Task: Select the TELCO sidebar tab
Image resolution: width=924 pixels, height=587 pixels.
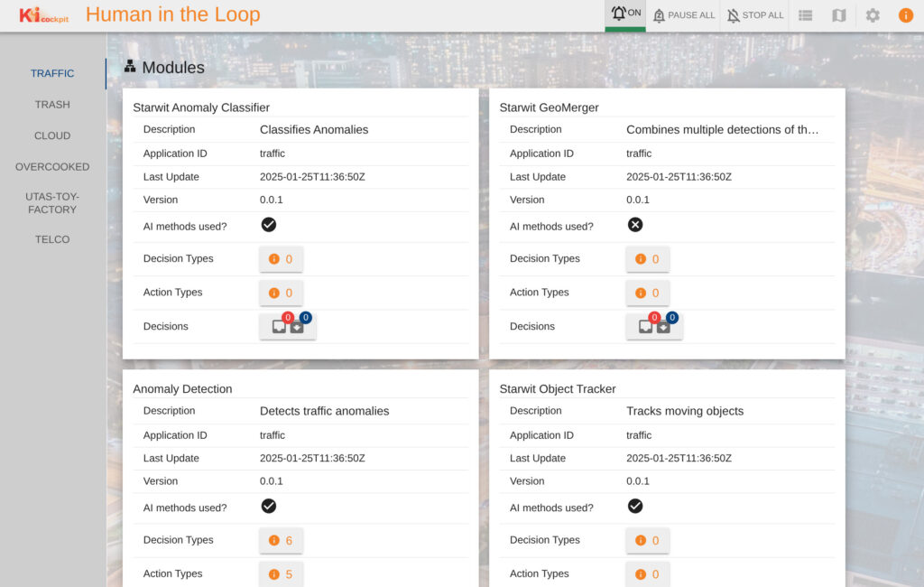Action: pyautogui.click(x=52, y=239)
